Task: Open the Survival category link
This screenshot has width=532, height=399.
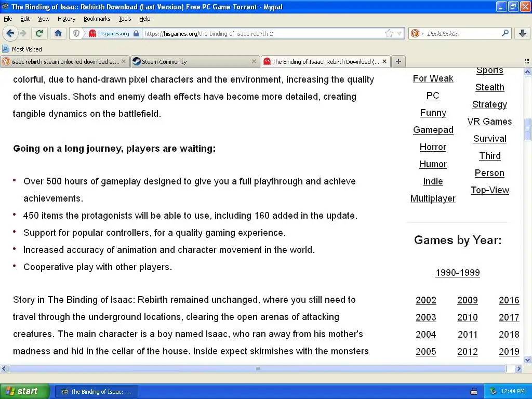Action: coord(489,138)
